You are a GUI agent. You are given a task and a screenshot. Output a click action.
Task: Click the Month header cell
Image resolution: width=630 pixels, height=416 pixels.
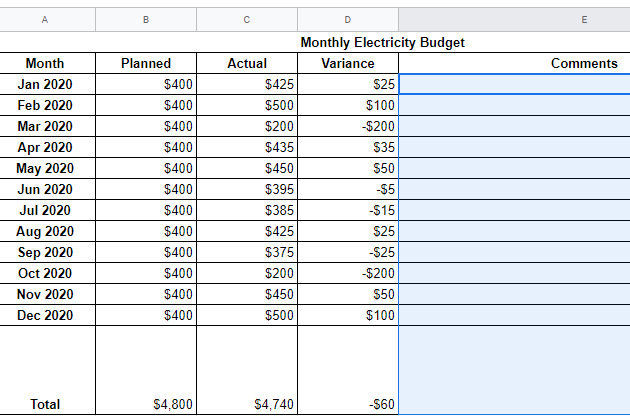point(45,63)
